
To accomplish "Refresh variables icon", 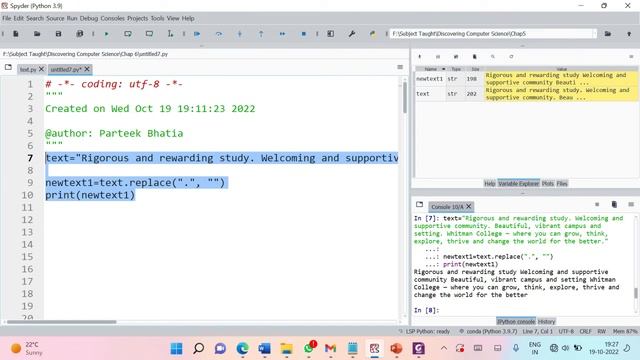I will (x=511, y=57).
